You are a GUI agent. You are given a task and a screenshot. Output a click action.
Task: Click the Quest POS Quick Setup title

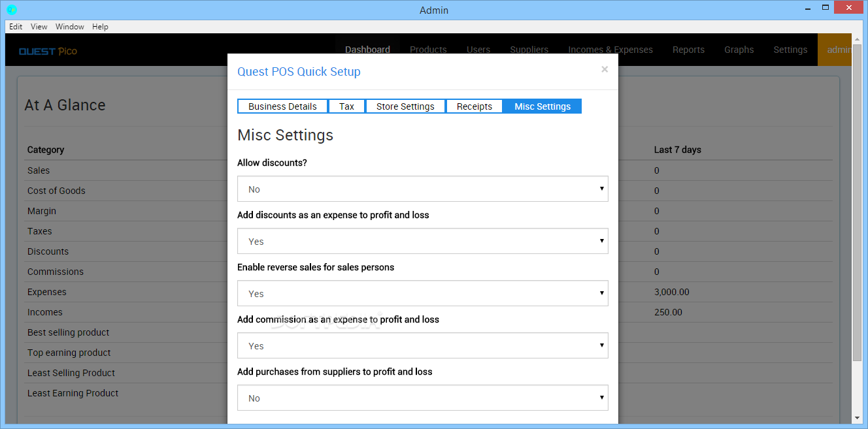coord(299,71)
